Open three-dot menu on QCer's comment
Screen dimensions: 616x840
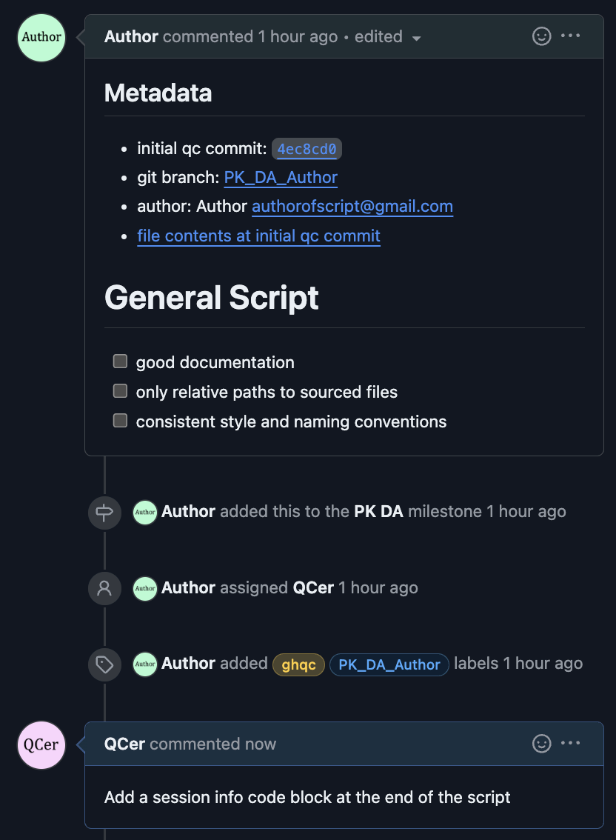571,743
